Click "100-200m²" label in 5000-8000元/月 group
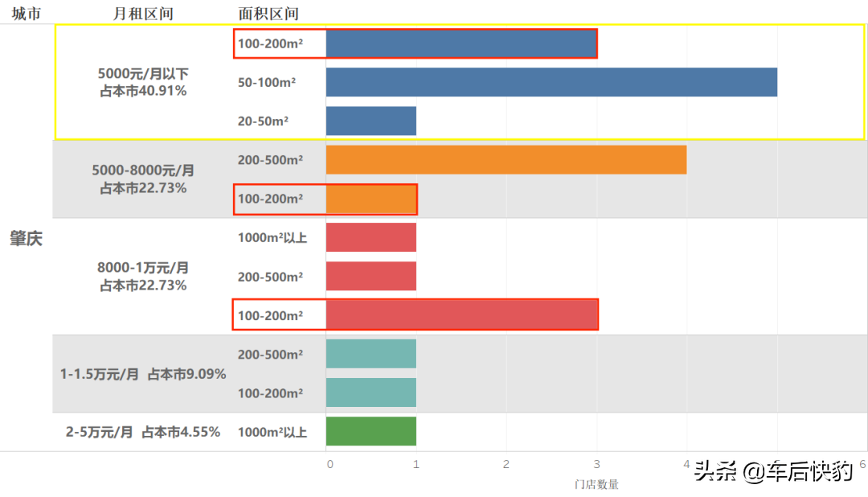 (270, 199)
